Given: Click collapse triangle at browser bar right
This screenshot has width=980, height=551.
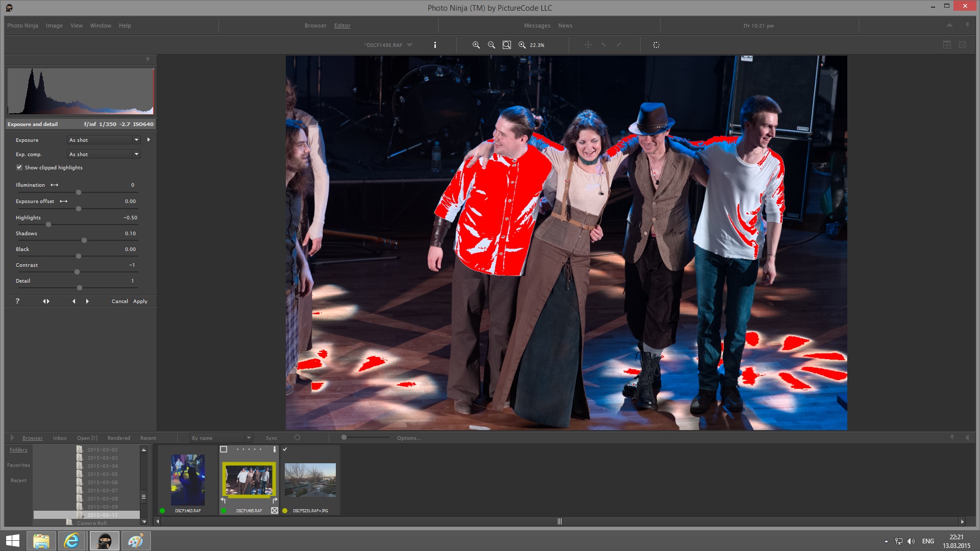Looking at the screenshot, I should click(x=967, y=438).
